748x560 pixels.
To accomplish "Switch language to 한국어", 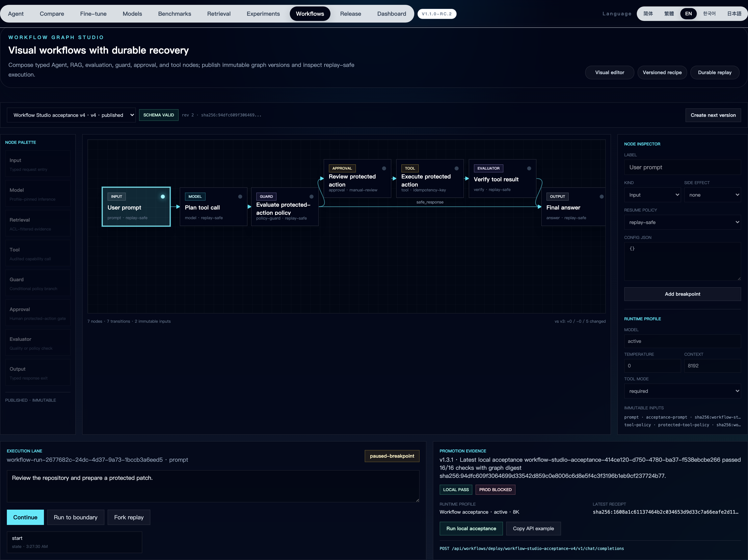I will click(710, 14).
